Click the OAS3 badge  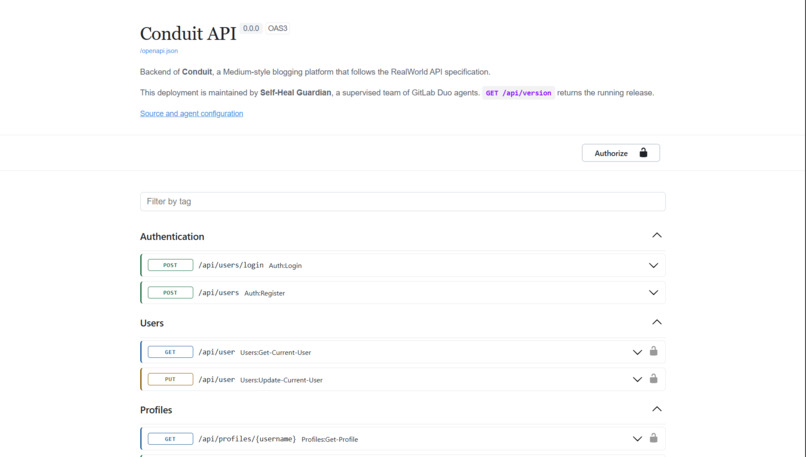click(278, 28)
